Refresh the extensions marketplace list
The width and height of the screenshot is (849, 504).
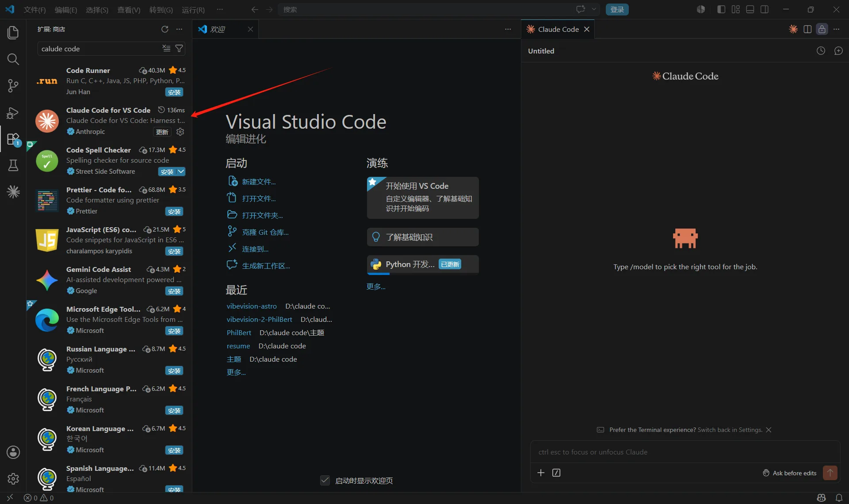point(165,29)
